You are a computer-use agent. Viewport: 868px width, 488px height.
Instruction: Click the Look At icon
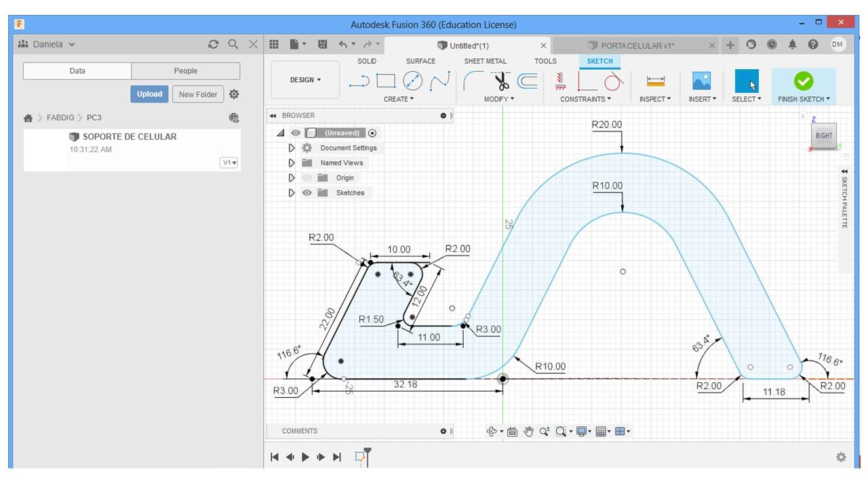[512, 432]
